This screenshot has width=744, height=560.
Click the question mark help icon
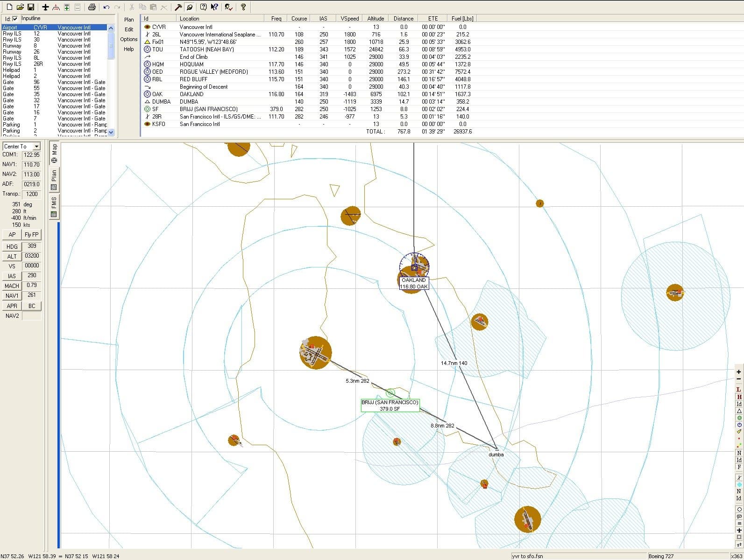[243, 7]
